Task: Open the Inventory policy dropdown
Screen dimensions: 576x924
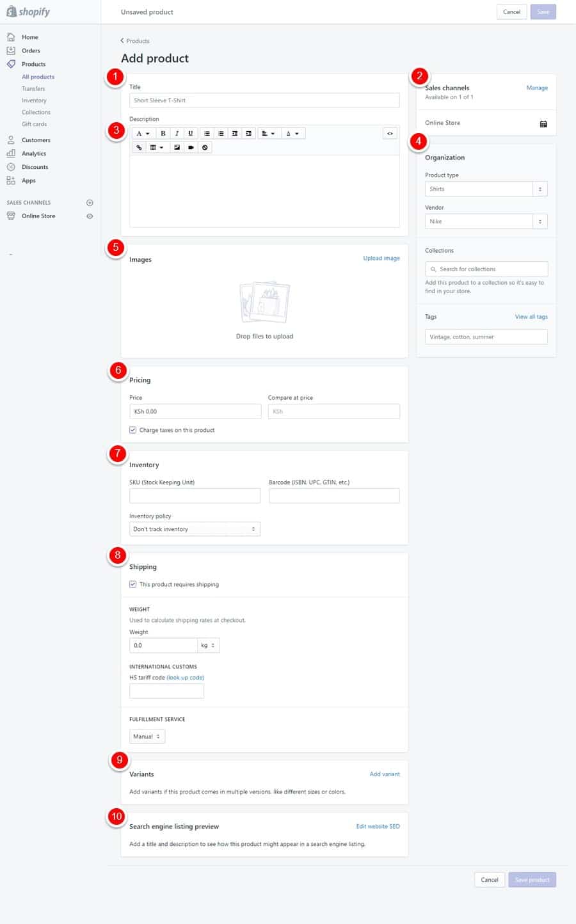Action: [x=195, y=529]
